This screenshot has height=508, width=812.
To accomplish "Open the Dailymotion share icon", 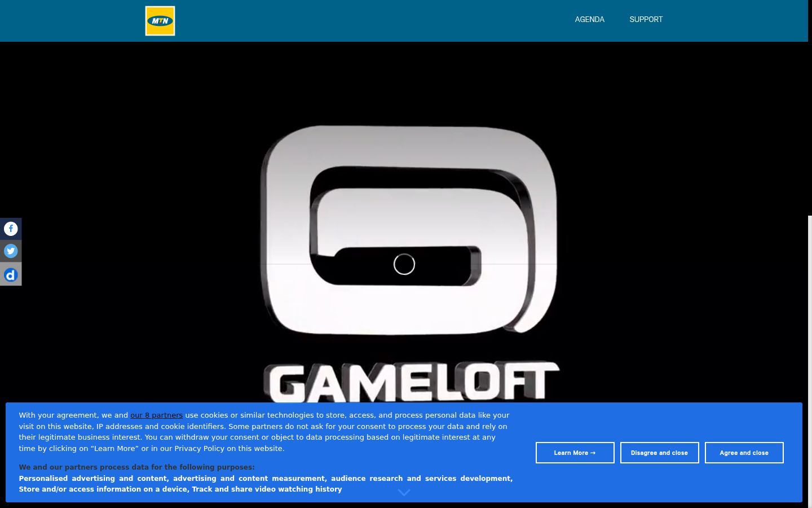I will 11,274.
